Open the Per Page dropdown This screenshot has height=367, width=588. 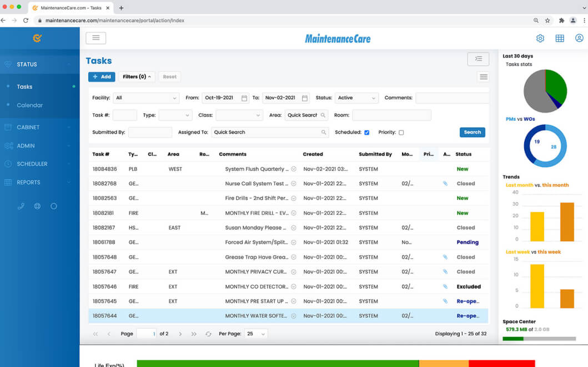[x=256, y=334]
